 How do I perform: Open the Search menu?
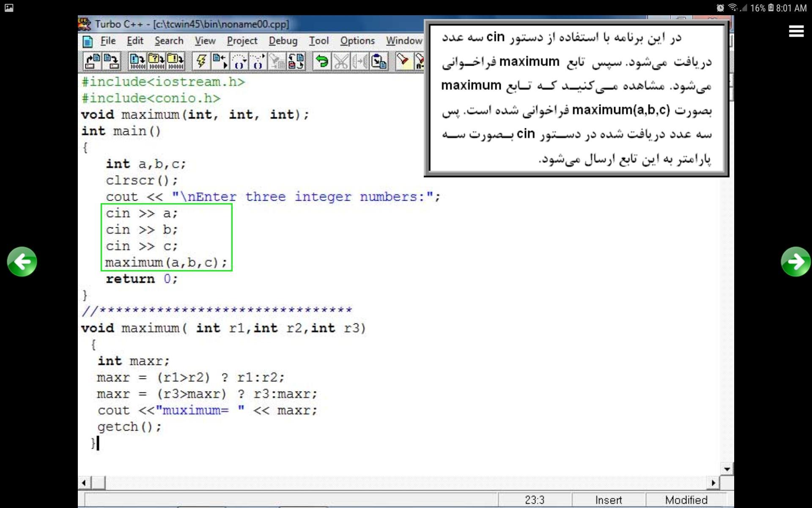pos(169,41)
